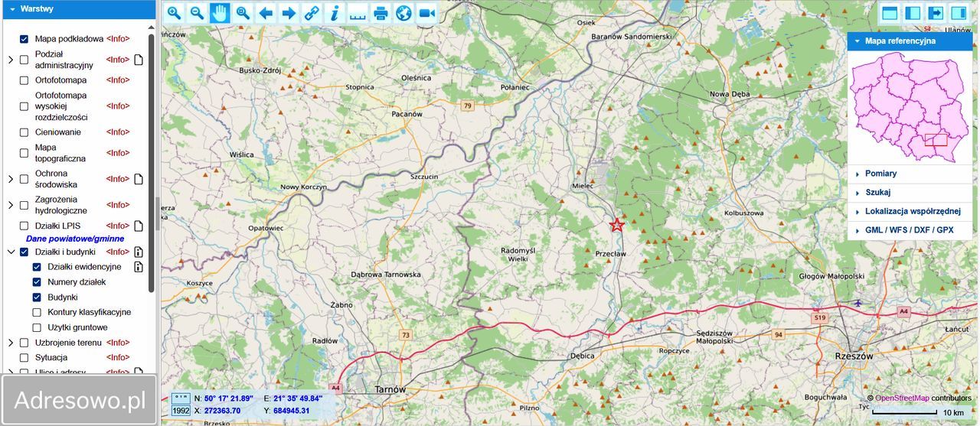
Task: Click the Dane powiatowe/gminne heading text
Action: (x=75, y=239)
